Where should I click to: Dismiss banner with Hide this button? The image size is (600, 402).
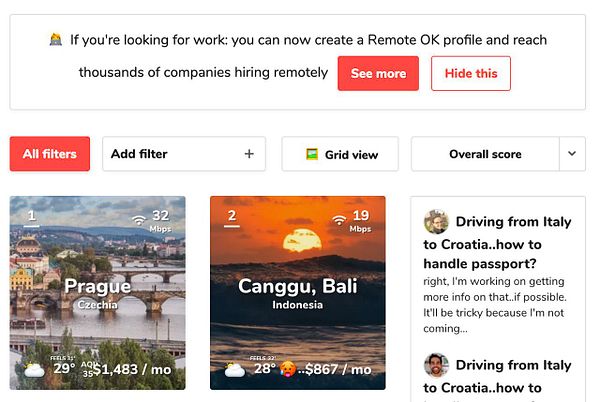[471, 73]
